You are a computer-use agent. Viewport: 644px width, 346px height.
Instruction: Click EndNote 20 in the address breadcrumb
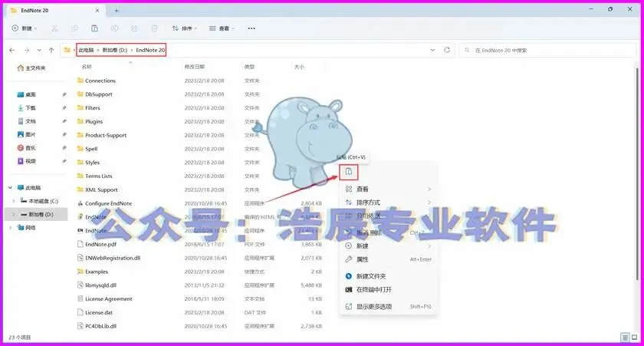click(150, 50)
